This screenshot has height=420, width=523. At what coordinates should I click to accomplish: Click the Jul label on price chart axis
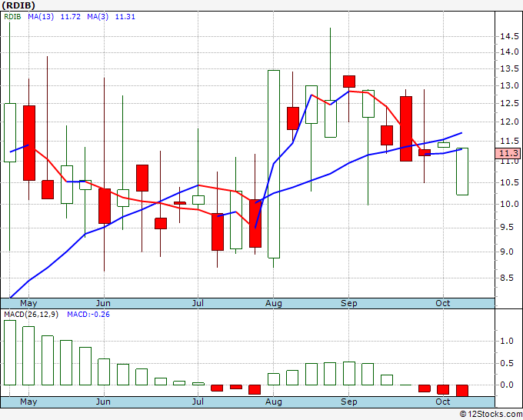tap(198, 303)
